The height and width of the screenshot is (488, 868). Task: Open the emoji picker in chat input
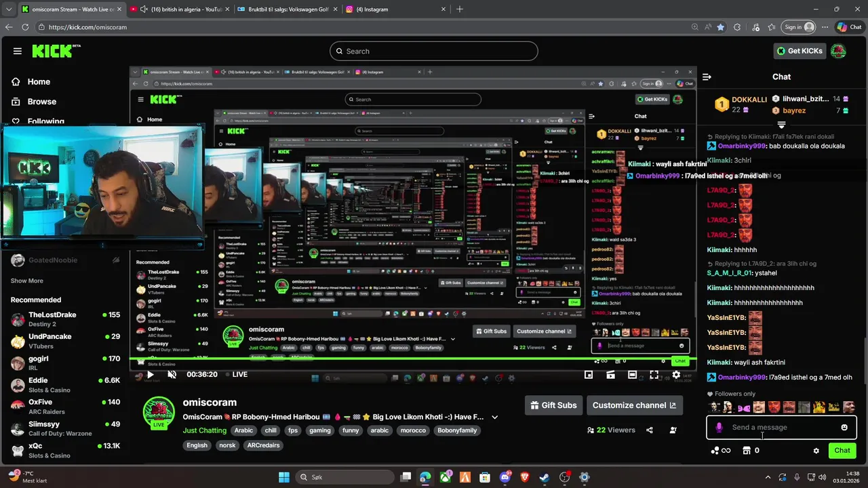click(844, 428)
